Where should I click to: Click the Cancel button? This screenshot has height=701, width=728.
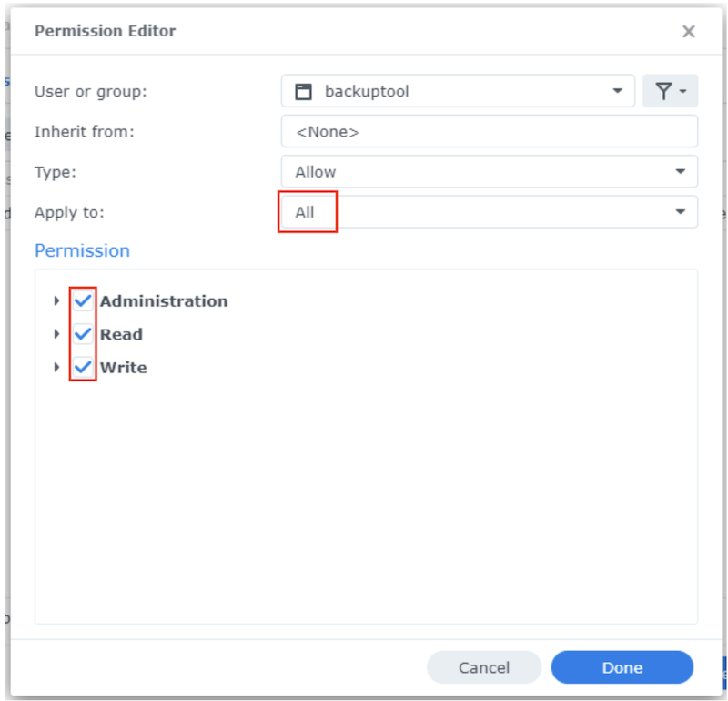484,667
